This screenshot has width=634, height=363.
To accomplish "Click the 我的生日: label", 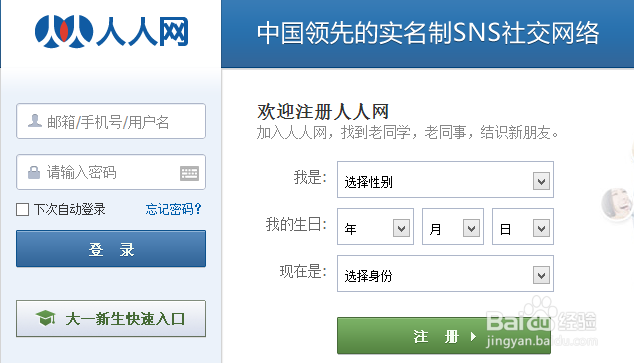I will point(296,224).
